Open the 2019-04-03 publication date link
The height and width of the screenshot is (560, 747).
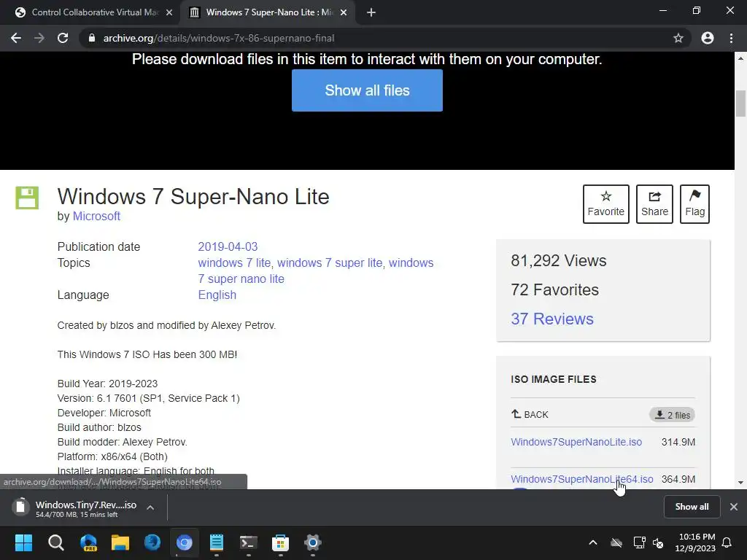pyautogui.click(x=228, y=246)
